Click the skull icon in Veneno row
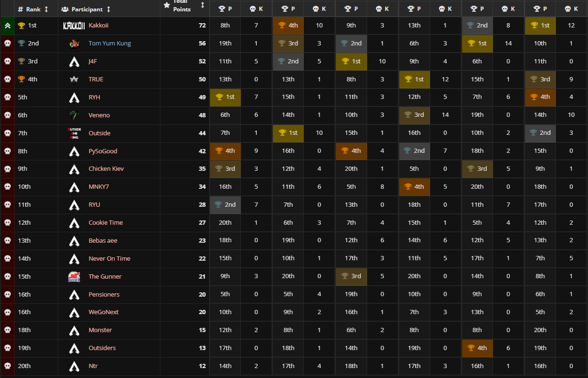This screenshot has width=588, height=378. pyautogui.click(x=7, y=115)
